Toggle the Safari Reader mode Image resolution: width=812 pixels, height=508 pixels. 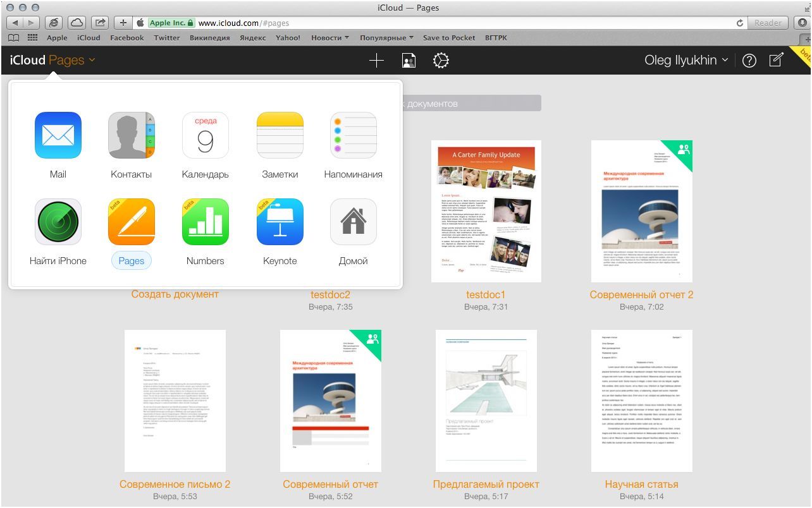(767, 23)
